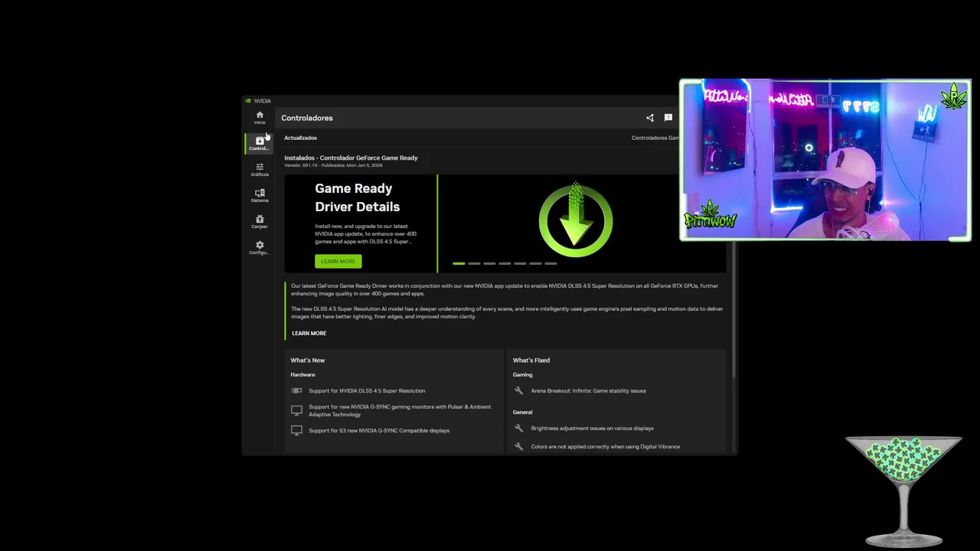Viewport: 980px width, 551px height.
Task: Click the 'What's New' section heading
Action: pos(308,360)
